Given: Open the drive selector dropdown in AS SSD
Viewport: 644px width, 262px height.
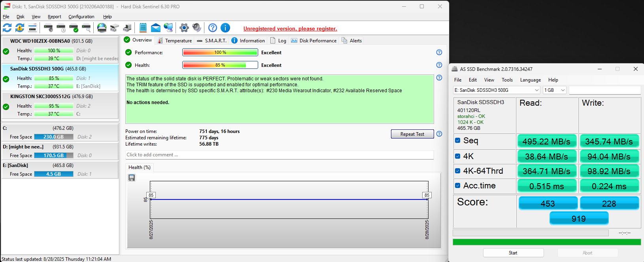Looking at the screenshot, I should click(x=497, y=90).
